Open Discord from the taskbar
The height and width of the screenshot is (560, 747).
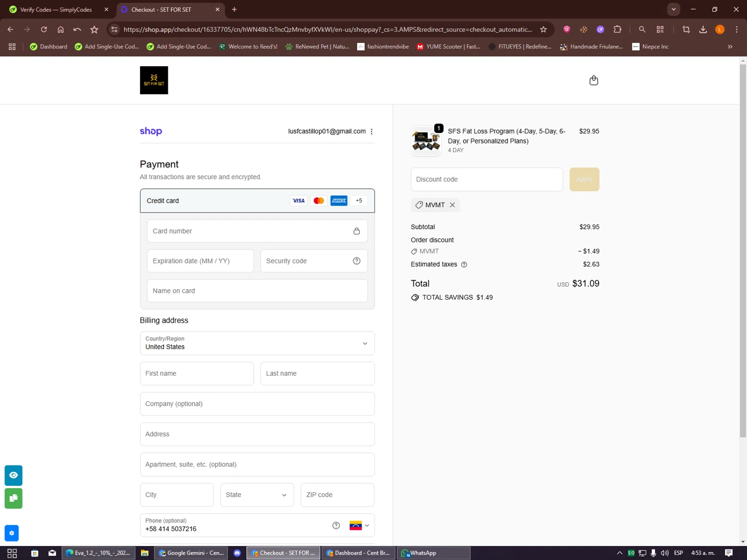pyautogui.click(x=237, y=553)
